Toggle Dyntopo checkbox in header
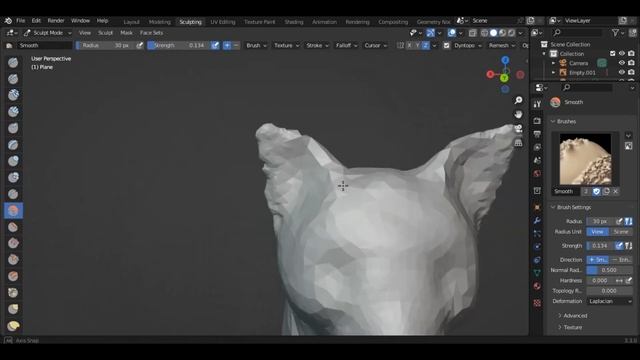Viewport: 640px width, 360px height. 447,46
